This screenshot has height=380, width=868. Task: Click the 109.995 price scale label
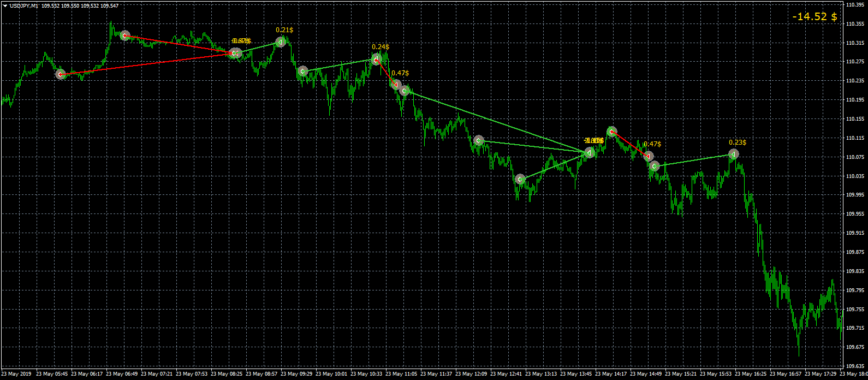coord(854,195)
